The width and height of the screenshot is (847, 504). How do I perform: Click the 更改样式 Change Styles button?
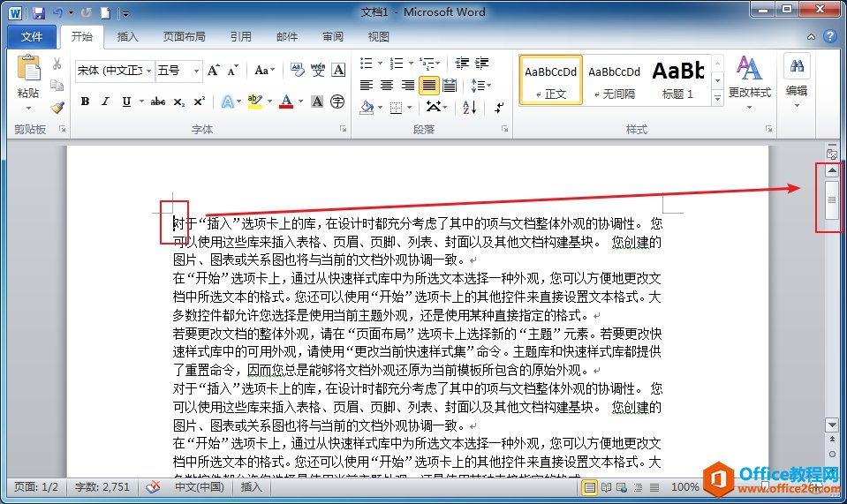[749, 82]
